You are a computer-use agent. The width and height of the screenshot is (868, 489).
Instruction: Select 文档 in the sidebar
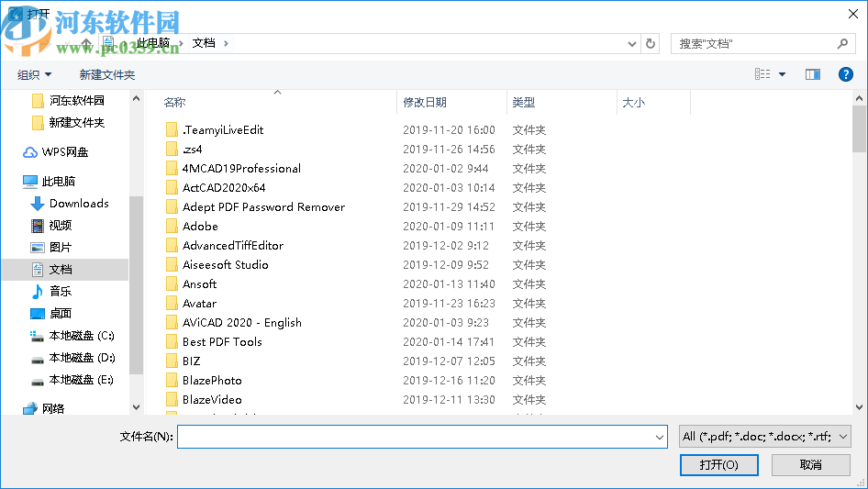61,269
